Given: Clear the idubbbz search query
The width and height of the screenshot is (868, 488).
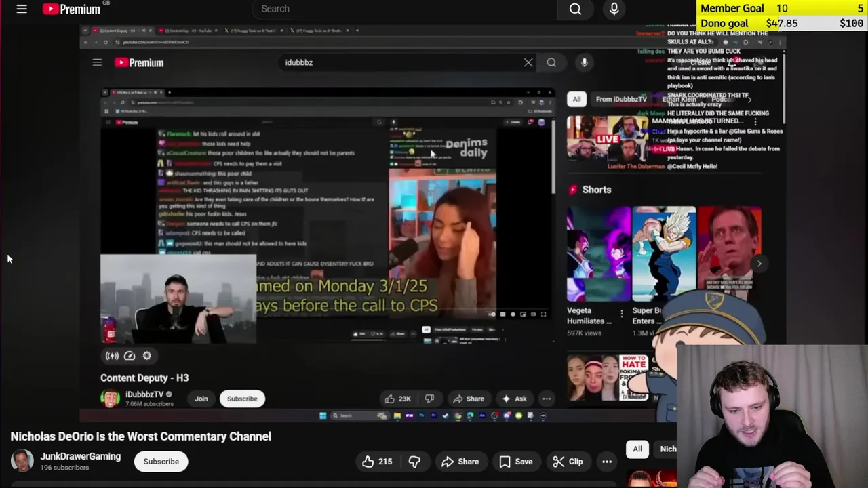Looking at the screenshot, I should pos(528,62).
